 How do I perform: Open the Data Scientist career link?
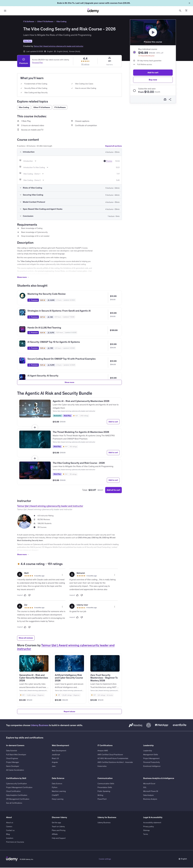click(11, 751)
